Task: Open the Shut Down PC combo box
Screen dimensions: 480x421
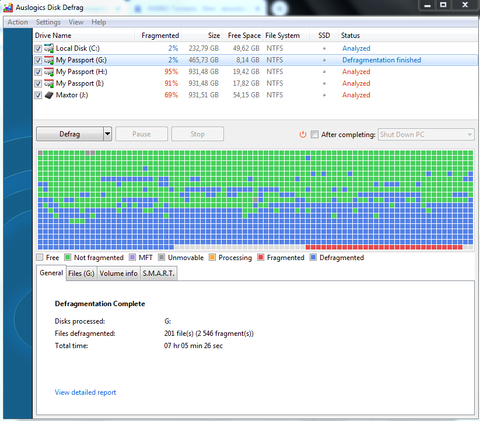Action: point(426,135)
